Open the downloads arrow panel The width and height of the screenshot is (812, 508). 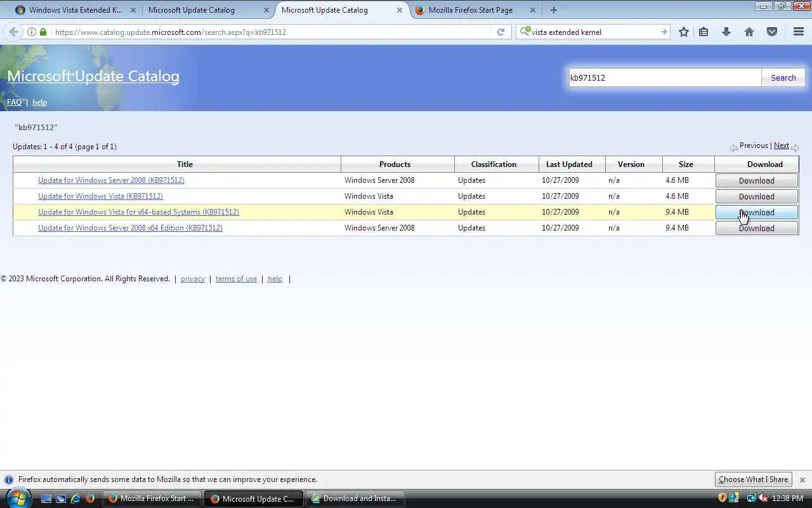(726, 32)
